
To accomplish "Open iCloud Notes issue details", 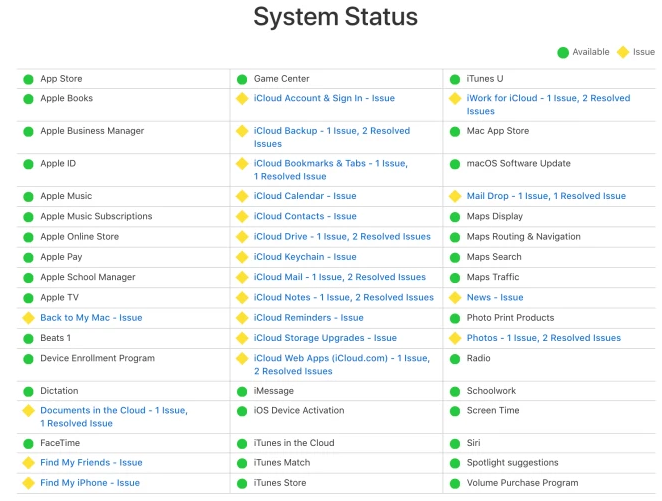I will (x=344, y=298).
